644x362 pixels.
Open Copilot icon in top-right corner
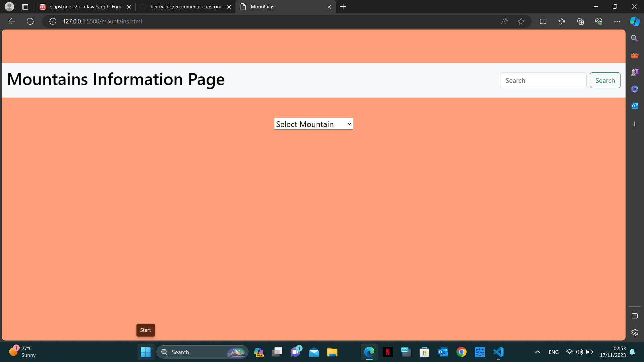pyautogui.click(x=635, y=21)
